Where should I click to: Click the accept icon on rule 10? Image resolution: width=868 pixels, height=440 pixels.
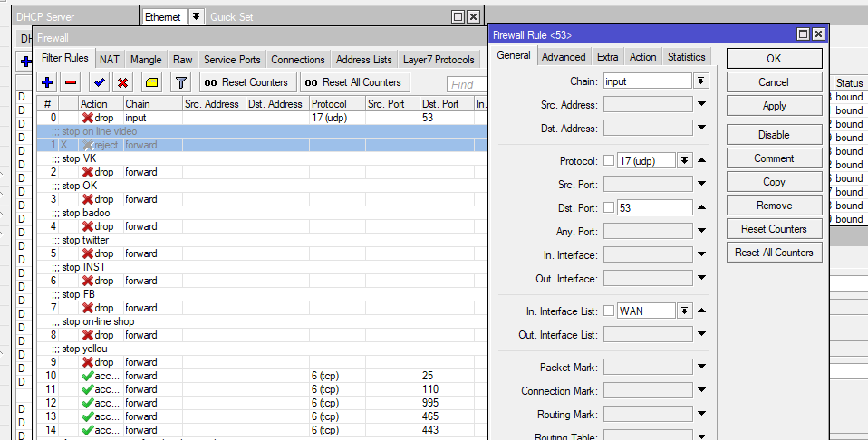pos(88,376)
